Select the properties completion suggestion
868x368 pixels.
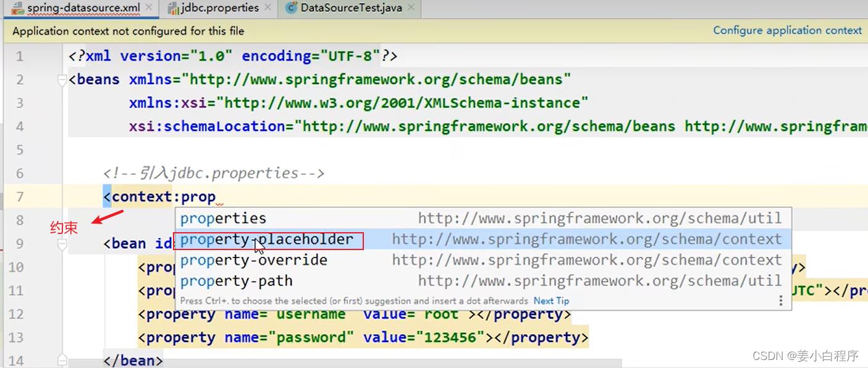click(x=222, y=218)
